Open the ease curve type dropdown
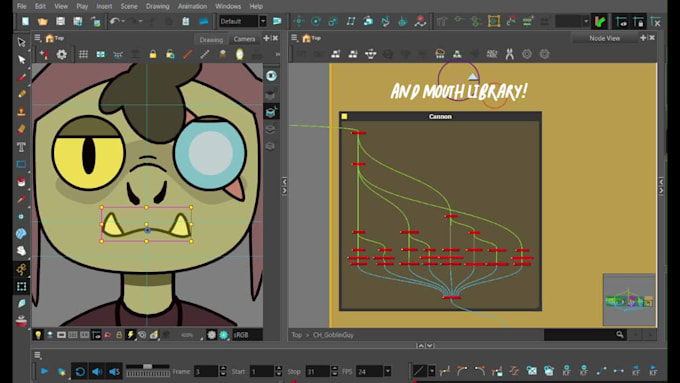 tap(432, 371)
